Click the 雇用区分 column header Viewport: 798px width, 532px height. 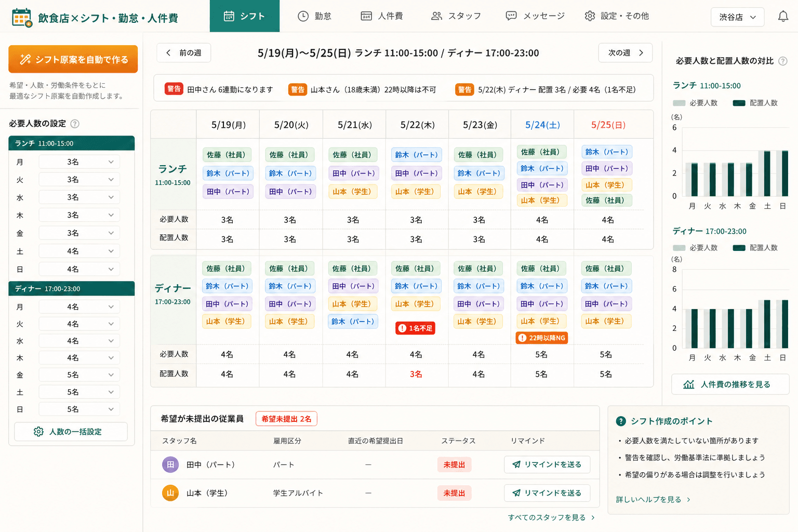[287, 441]
